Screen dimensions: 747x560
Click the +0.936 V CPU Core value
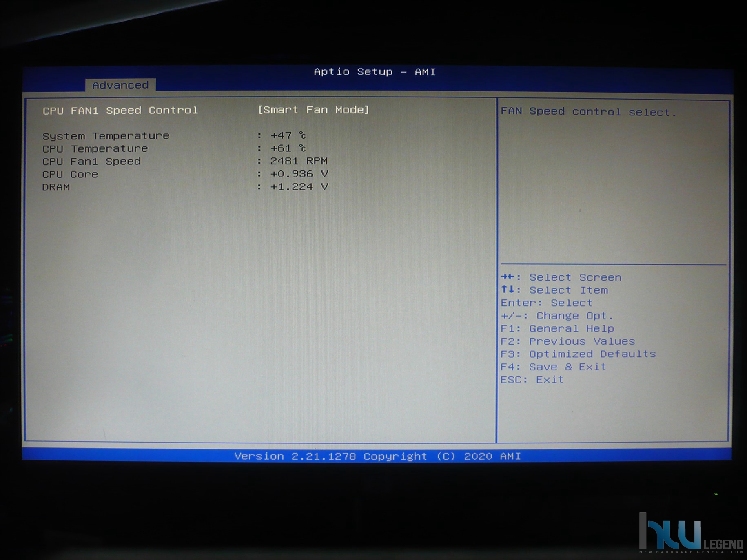point(299,174)
